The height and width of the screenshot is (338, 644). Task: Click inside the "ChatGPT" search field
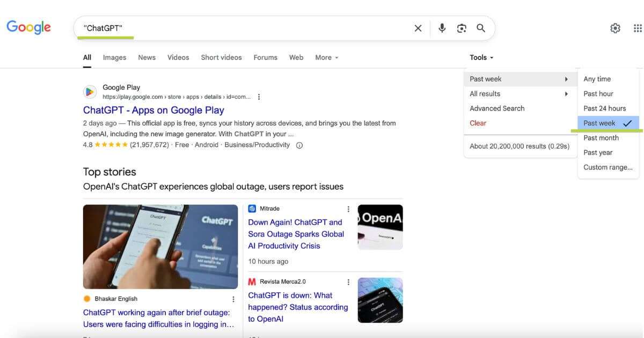click(x=241, y=28)
